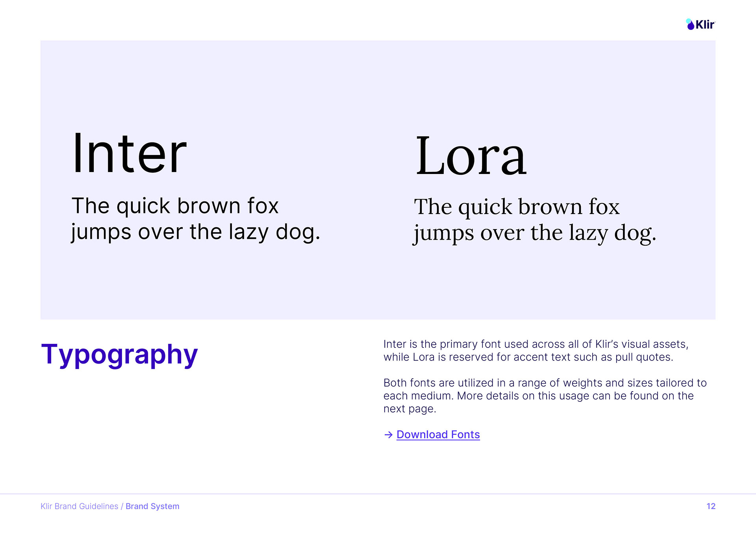Click 'Klir Brand Guidelines' in footer breadcrumb
The image size is (756, 534).
tap(79, 506)
